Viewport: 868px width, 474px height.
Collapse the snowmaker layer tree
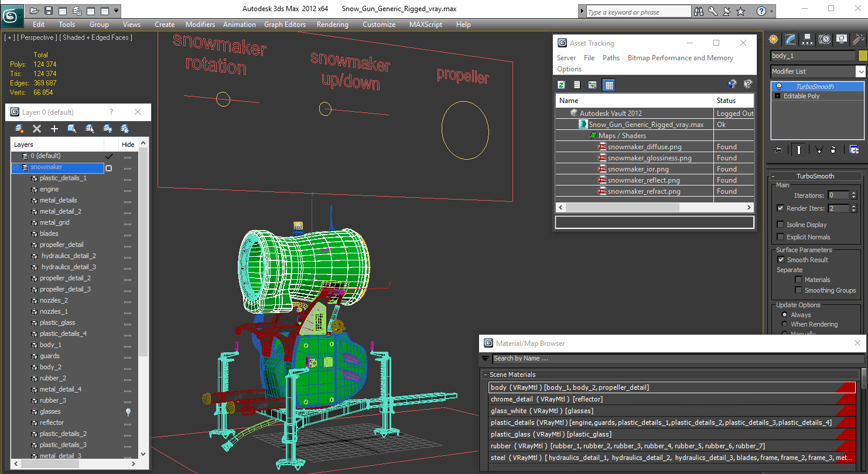(x=16, y=167)
